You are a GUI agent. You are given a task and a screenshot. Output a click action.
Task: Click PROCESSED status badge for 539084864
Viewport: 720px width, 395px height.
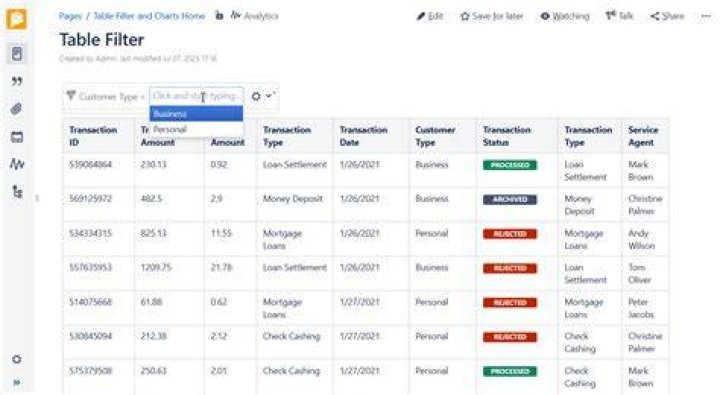click(510, 165)
